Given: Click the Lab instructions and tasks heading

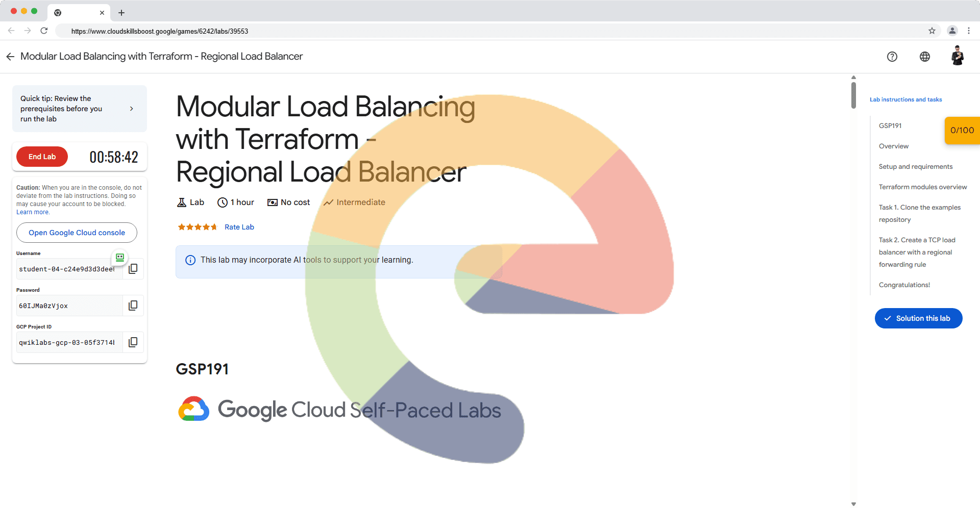Looking at the screenshot, I should 906,99.
